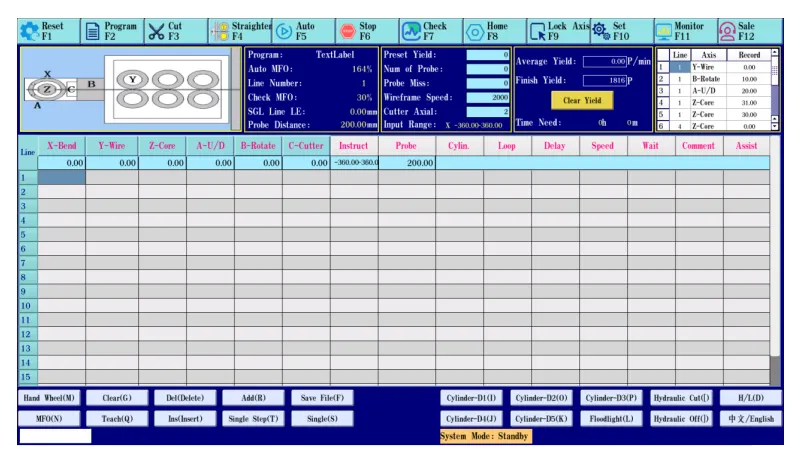This screenshot has height=455, width=800.
Task: Click the Add(R) button
Action: tap(254, 398)
